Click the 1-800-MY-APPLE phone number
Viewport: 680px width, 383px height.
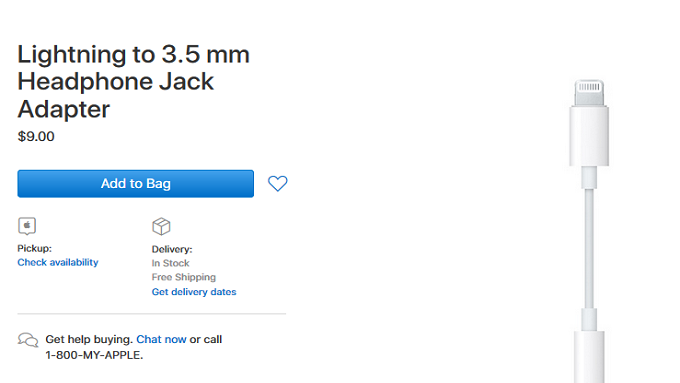(94, 355)
